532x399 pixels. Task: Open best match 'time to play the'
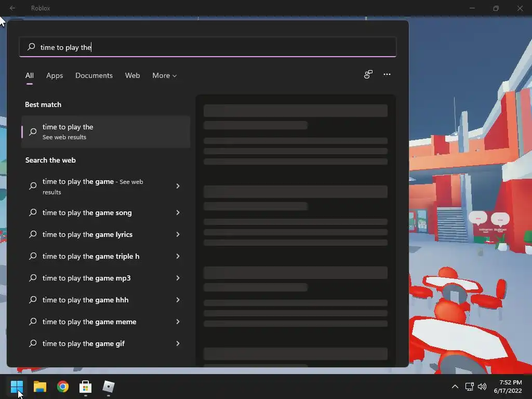click(x=106, y=131)
